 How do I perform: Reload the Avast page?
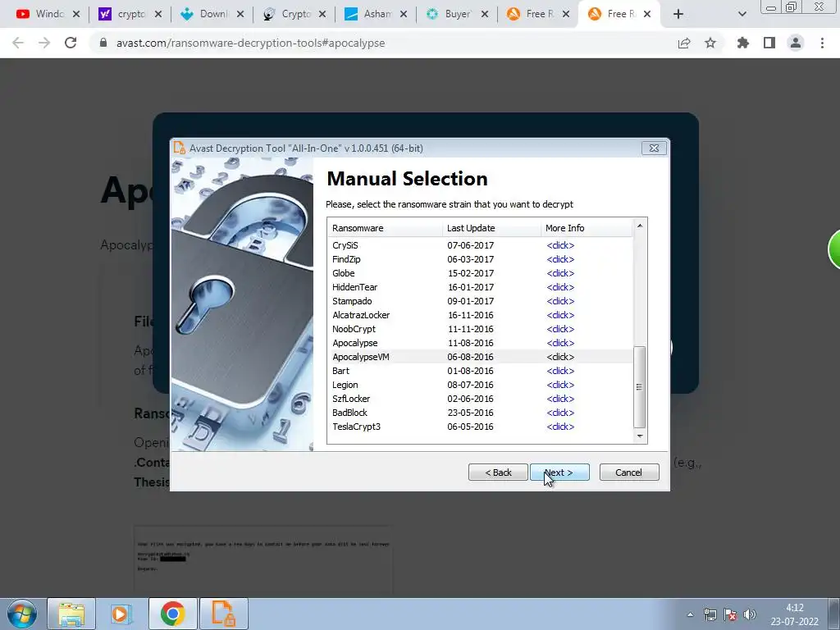coord(71,43)
